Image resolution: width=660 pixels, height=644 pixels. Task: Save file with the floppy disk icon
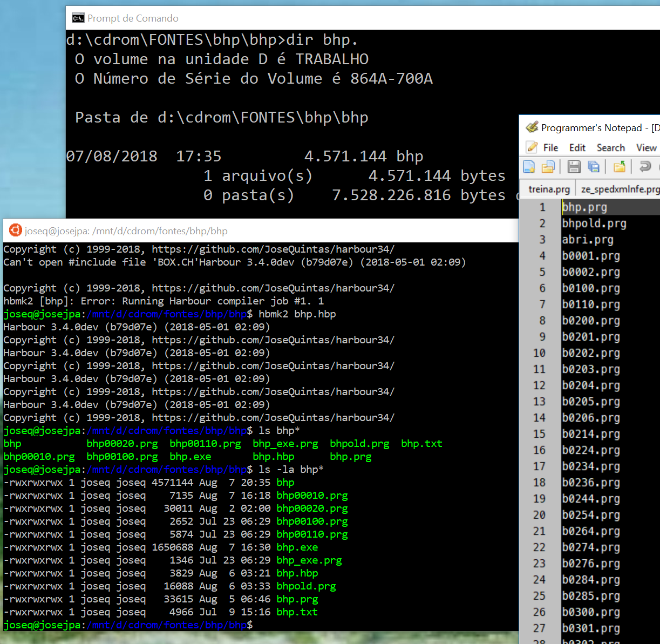pos(574,167)
